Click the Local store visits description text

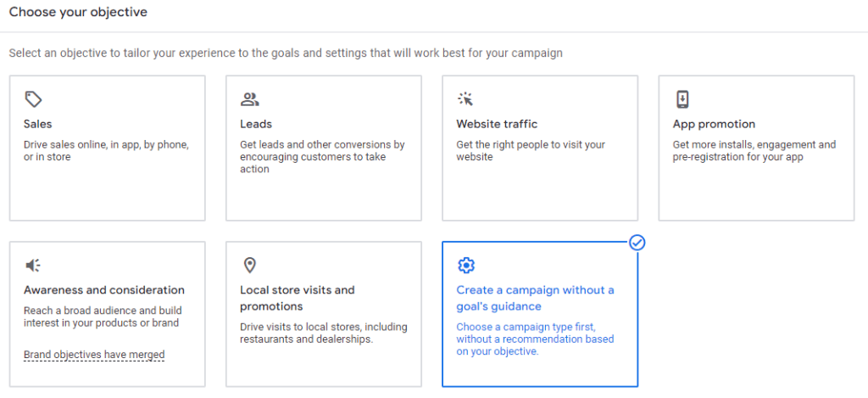coord(323,334)
